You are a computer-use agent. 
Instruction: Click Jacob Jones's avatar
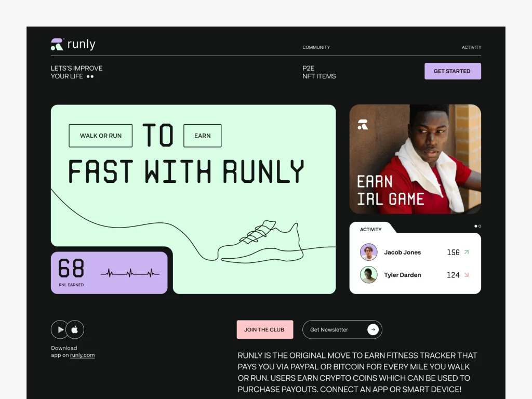point(368,252)
